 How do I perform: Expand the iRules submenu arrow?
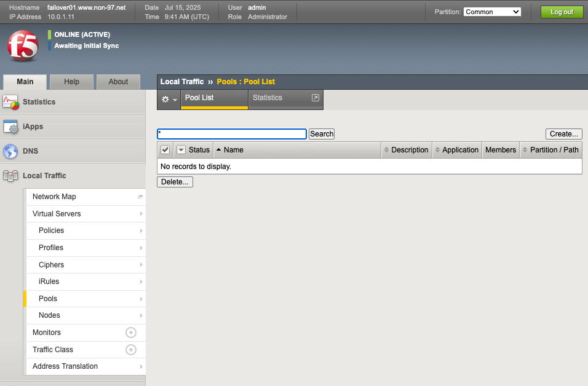click(x=141, y=282)
